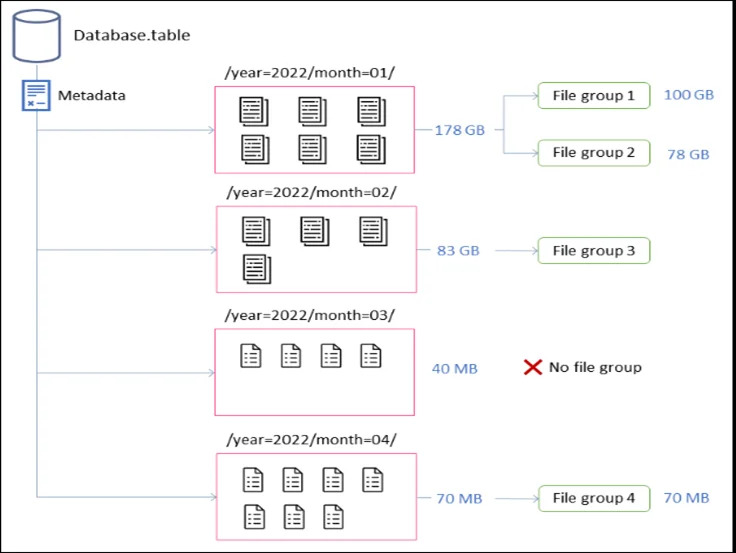Screen dimensions: 736x553
Task: Click the /year=2022/month=03/ path label
Action: [310, 315]
